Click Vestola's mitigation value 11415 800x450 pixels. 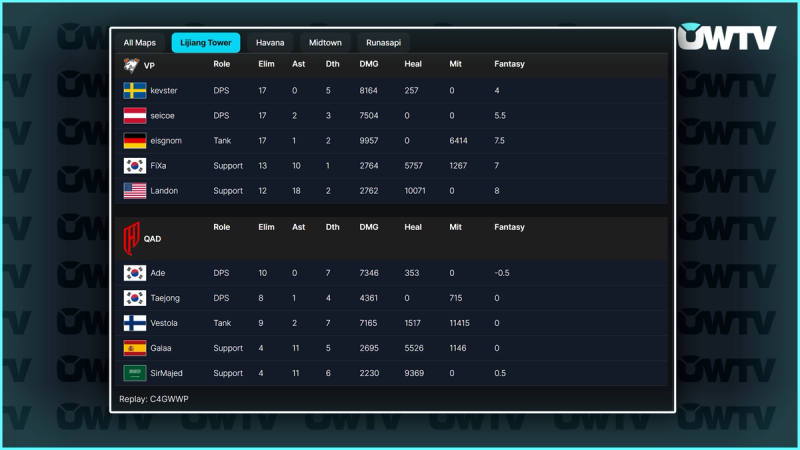459,323
